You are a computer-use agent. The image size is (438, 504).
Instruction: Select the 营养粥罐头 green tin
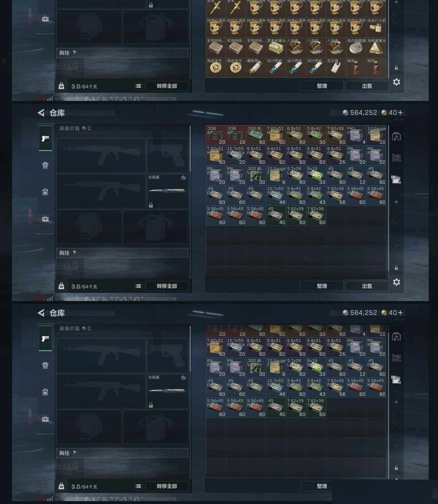coord(276,47)
